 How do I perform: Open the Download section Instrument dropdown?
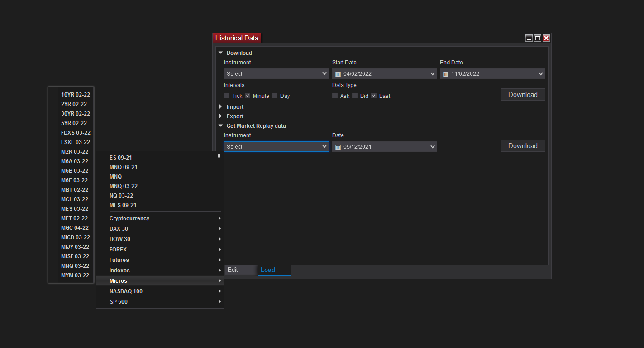pyautogui.click(x=277, y=73)
